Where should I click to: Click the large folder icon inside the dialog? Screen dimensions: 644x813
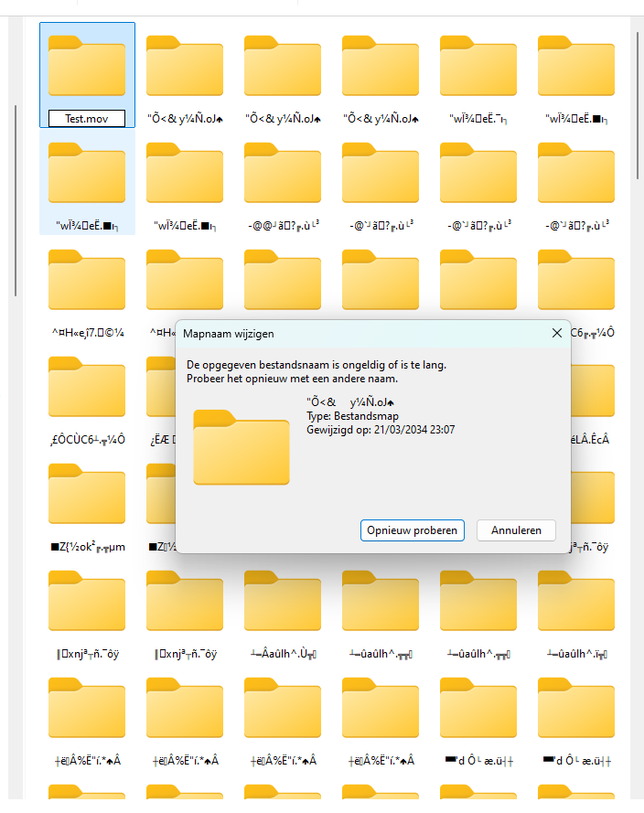241,446
